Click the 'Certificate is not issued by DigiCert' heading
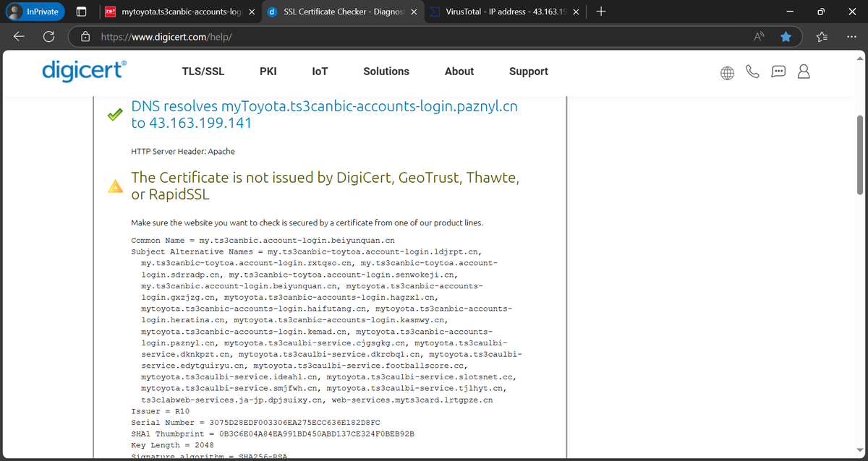The image size is (868, 461). [325, 186]
